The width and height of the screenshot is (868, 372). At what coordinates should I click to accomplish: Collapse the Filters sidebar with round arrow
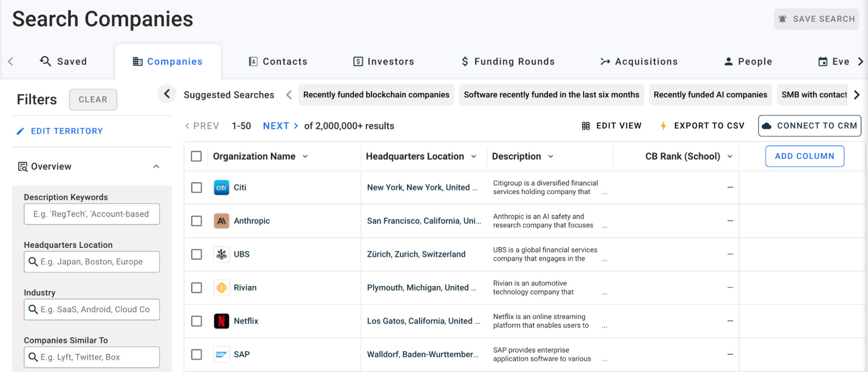(167, 94)
